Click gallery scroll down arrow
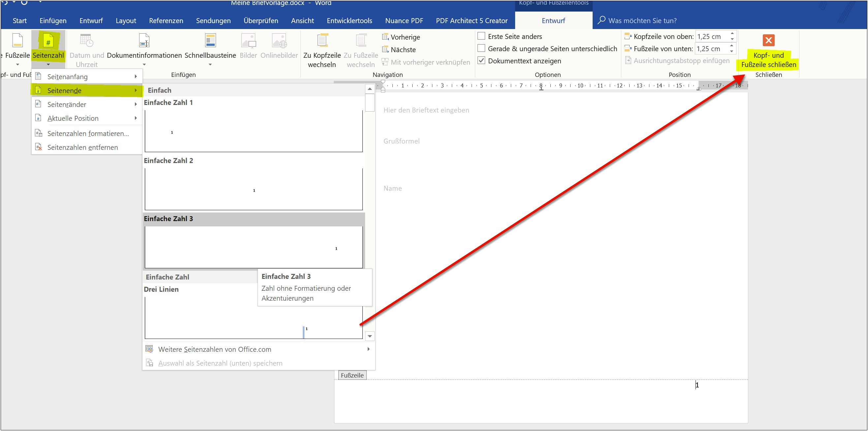 point(370,336)
